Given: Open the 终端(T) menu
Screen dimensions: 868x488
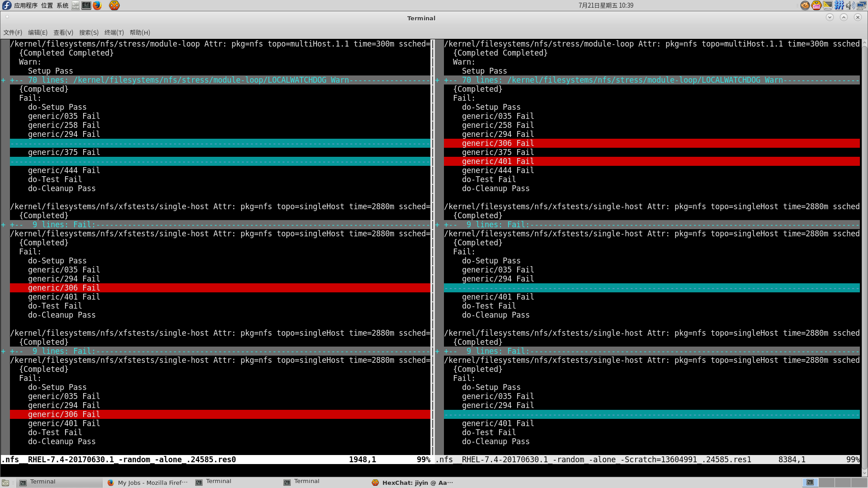Looking at the screenshot, I should (114, 33).
